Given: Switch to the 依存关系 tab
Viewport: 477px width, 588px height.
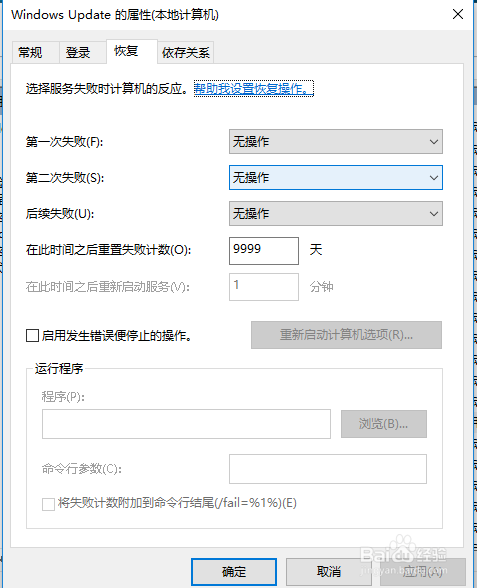Looking at the screenshot, I should point(186,52).
